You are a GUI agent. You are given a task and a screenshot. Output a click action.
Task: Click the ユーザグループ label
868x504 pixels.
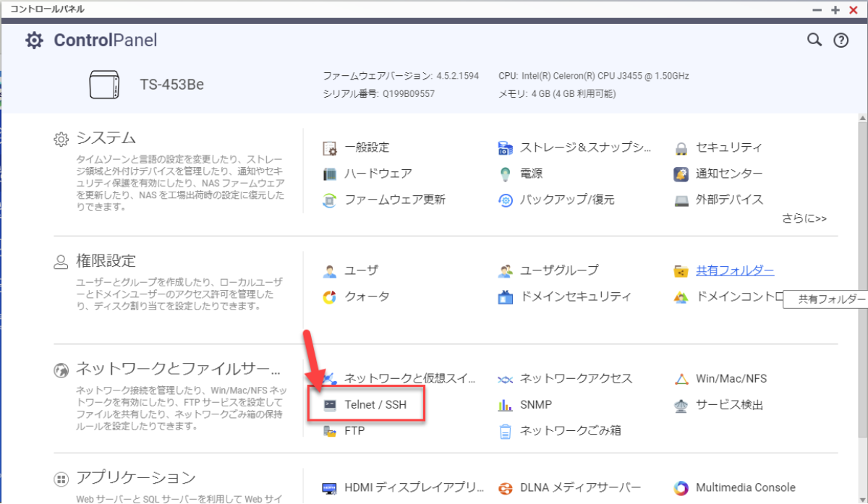[x=559, y=270]
